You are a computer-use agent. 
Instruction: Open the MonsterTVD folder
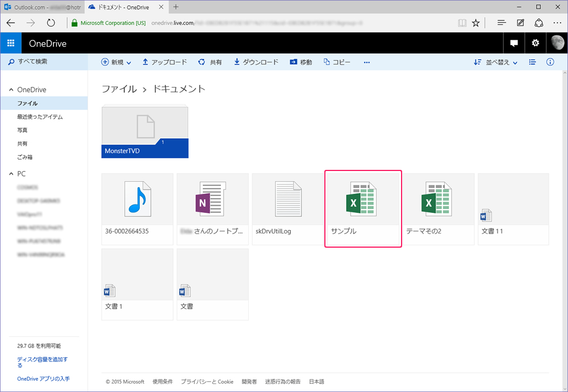pos(145,131)
